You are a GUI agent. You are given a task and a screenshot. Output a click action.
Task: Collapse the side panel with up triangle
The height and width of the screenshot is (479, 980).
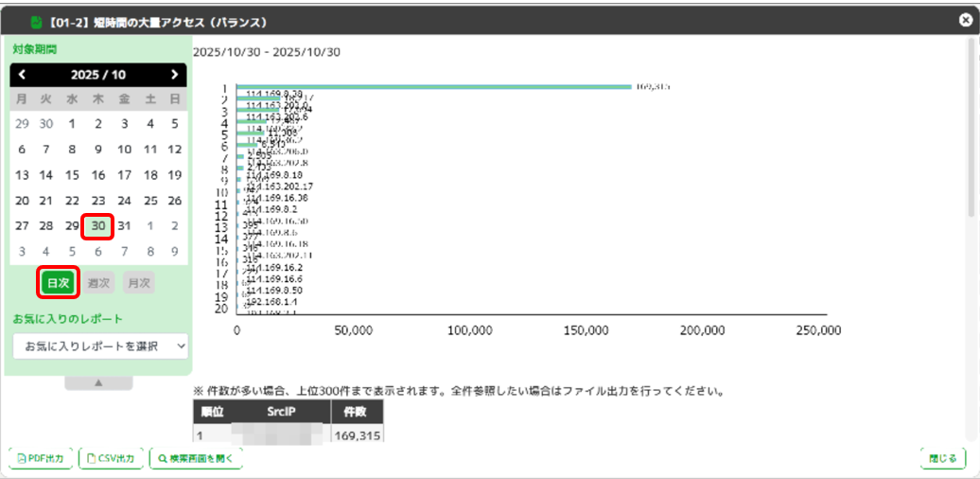(x=98, y=383)
